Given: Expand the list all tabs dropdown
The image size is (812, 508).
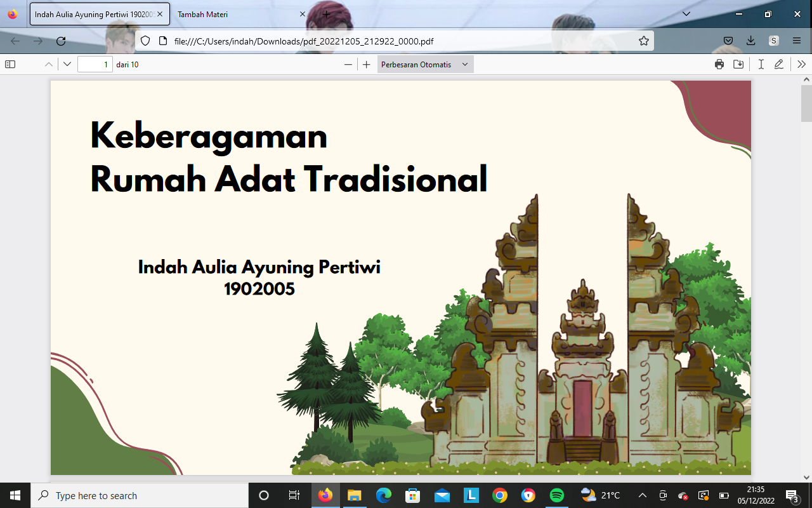Looking at the screenshot, I should 686,14.
